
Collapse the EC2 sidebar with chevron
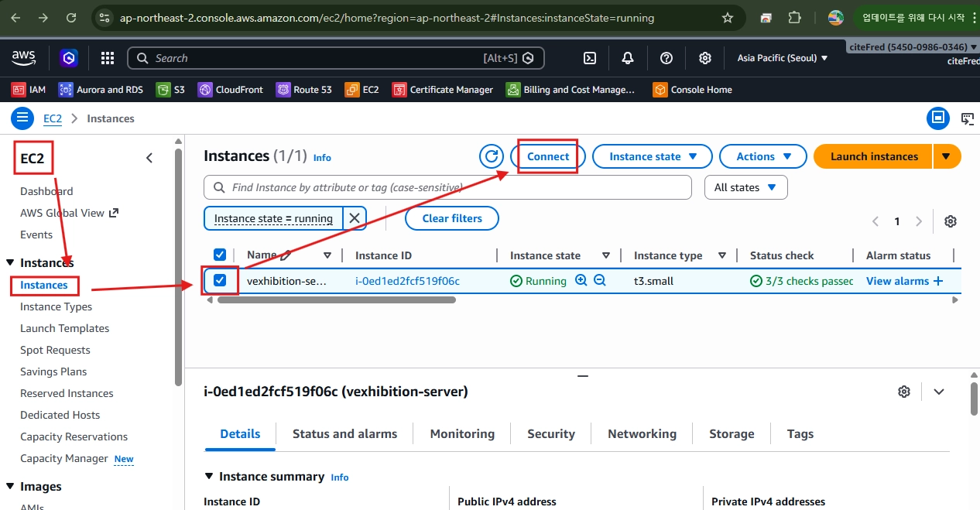pyautogui.click(x=149, y=158)
